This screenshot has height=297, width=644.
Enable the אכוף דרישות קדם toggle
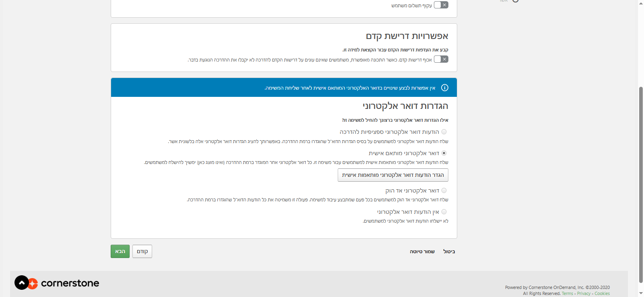coord(441,59)
